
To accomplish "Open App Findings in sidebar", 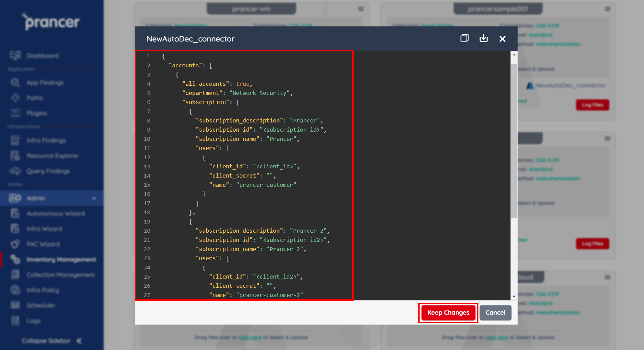I will pos(45,83).
